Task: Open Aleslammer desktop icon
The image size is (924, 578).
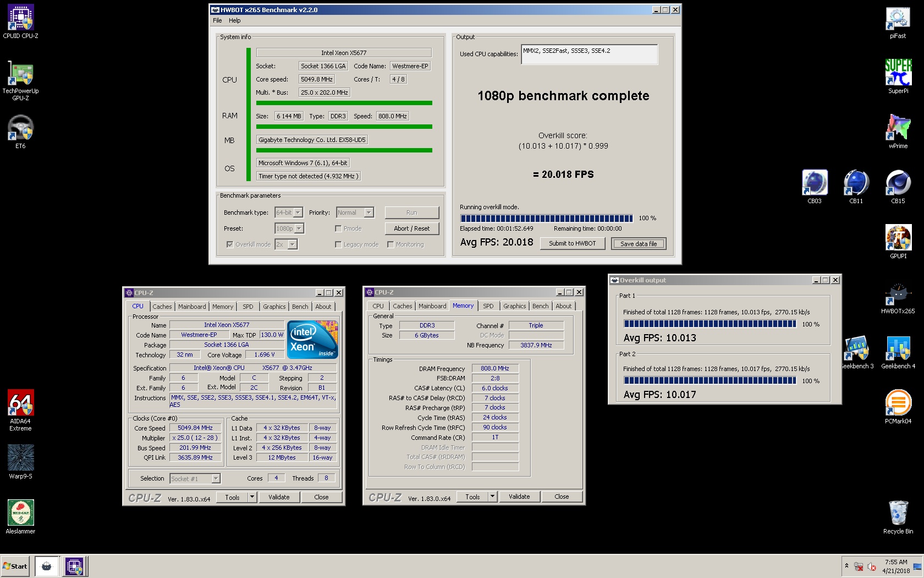Action: 20,517
